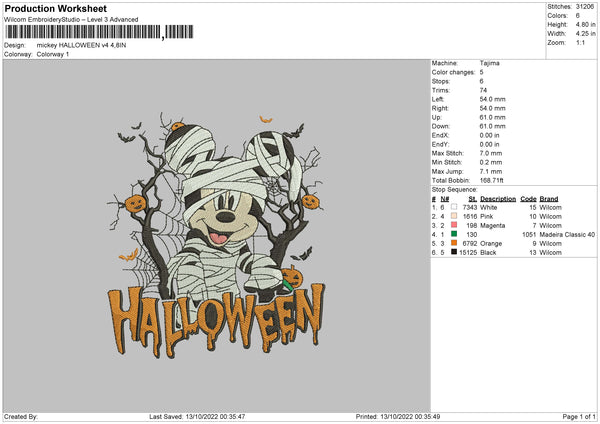The width and height of the screenshot is (600, 424).
Task: Click the 'Page 1 of 1' indicator
Action: tap(579, 417)
